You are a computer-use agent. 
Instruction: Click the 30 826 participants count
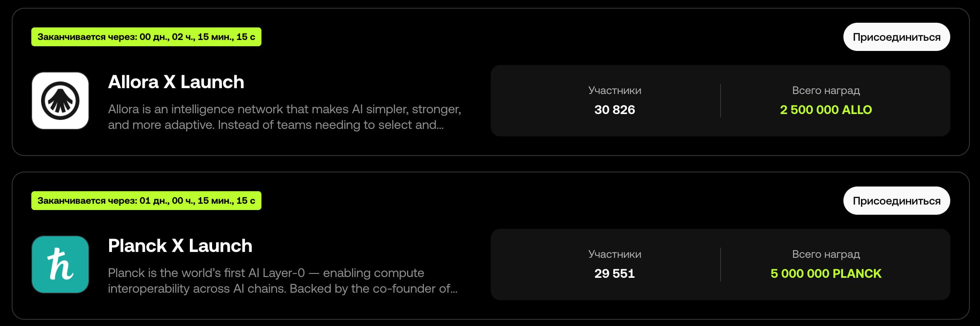[x=614, y=110]
